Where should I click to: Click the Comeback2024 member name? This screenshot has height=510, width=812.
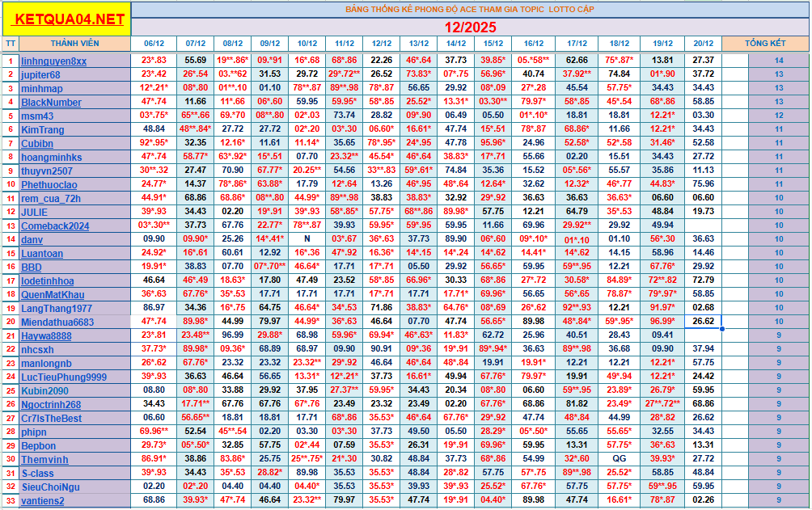click(55, 226)
